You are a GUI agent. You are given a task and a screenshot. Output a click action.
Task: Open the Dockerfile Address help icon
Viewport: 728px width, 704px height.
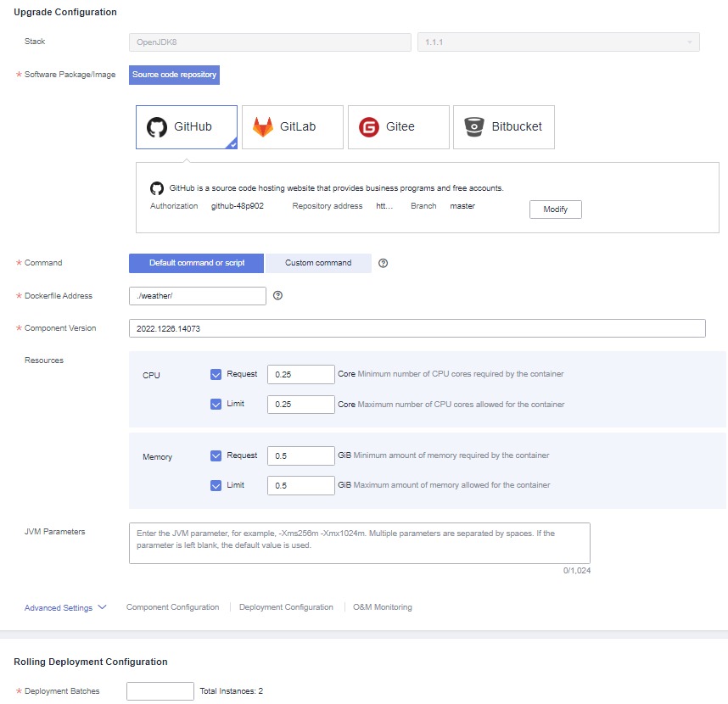[277, 296]
